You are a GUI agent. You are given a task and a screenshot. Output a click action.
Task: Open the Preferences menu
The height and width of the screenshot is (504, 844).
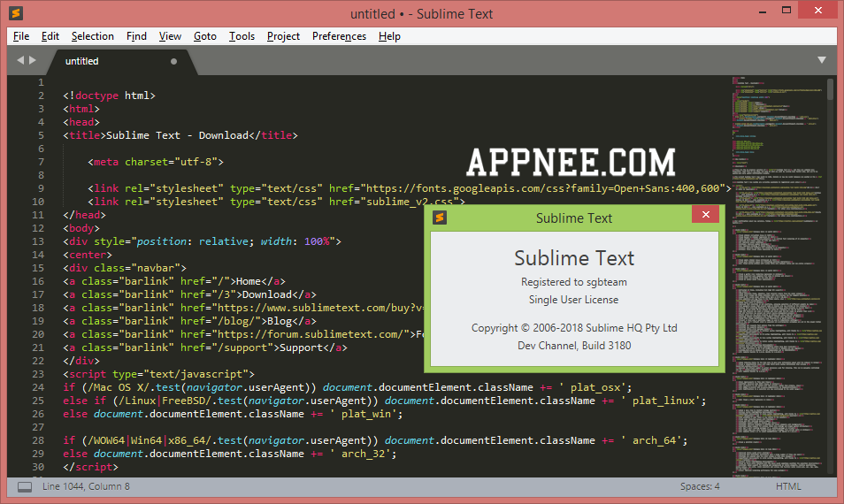tap(339, 36)
